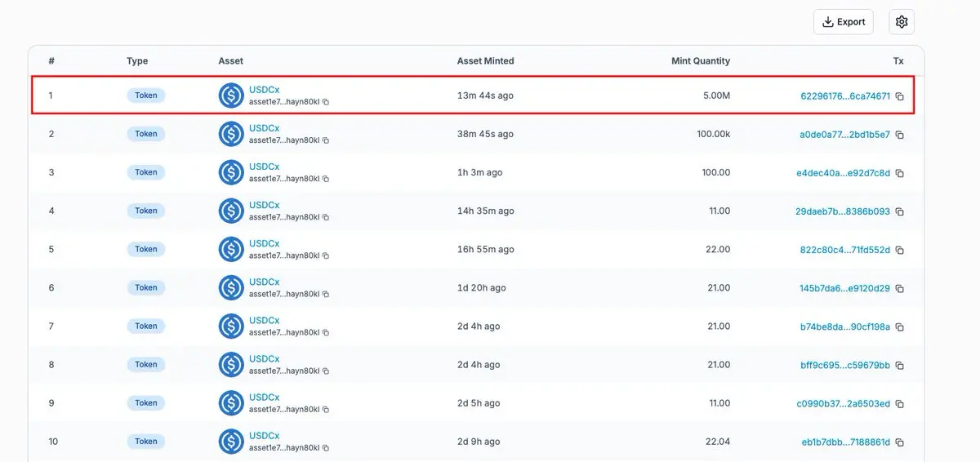Open transaction e4dec40a...e92d7c8d

pyautogui.click(x=844, y=173)
